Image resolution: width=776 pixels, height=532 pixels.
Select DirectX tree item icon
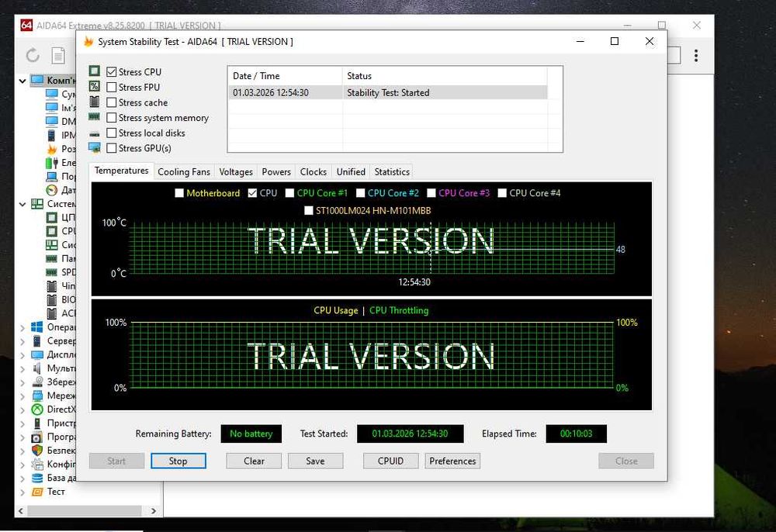click(x=37, y=409)
